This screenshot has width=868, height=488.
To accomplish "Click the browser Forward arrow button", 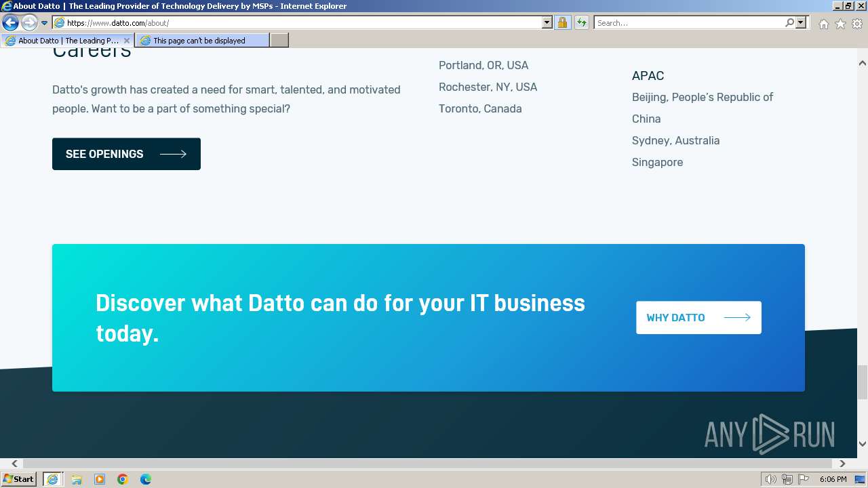I will click(x=29, y=22).
